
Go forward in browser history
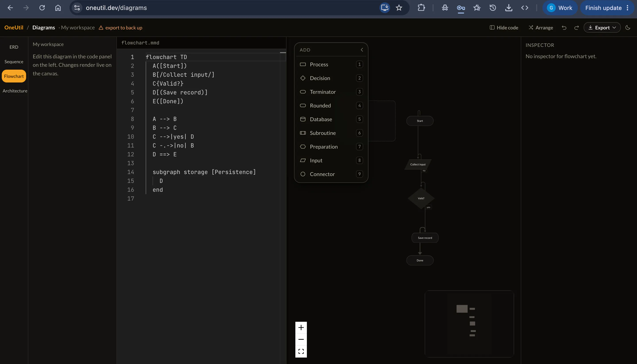click(x=26, y=8)
